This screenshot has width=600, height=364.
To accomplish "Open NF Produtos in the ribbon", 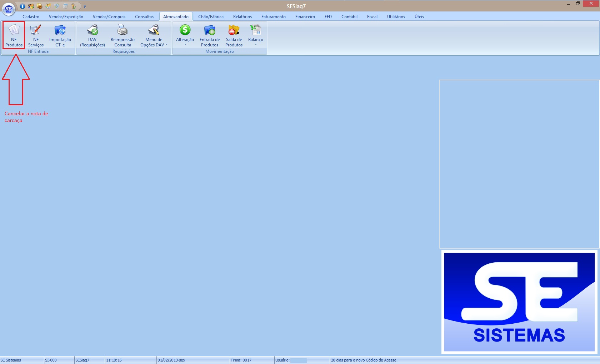I will (14, 35).
